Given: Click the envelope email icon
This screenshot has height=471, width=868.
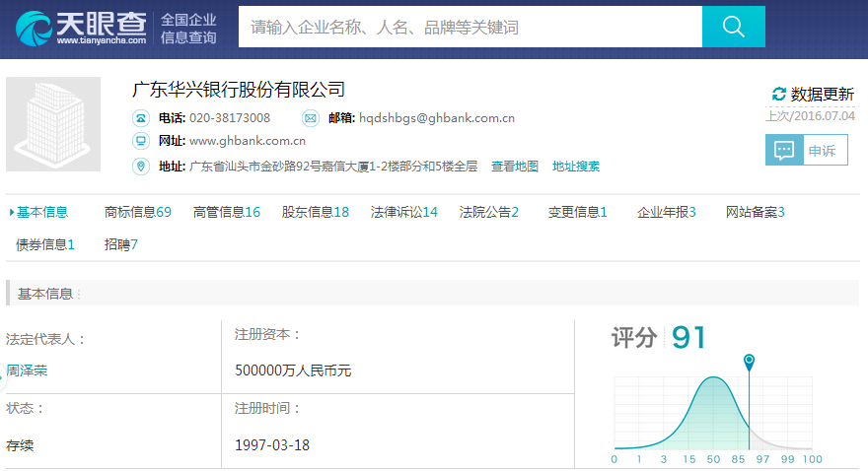Looking at the screenshot, I should coord(311,118).
